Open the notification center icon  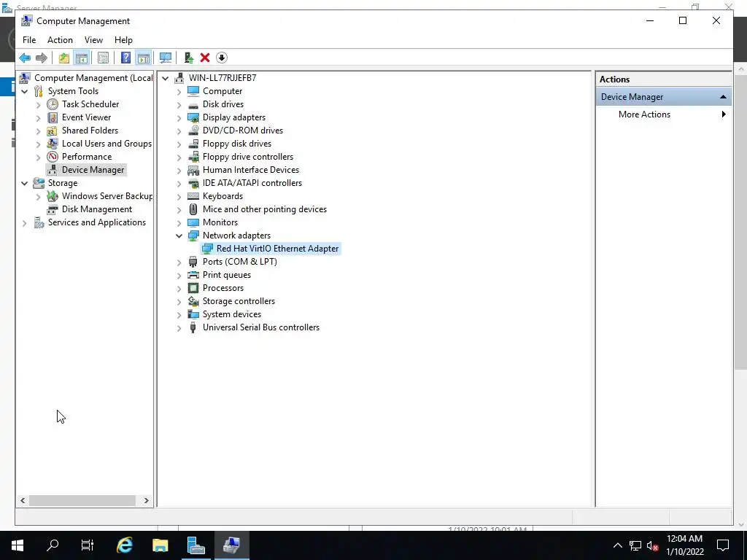point(723,545)
